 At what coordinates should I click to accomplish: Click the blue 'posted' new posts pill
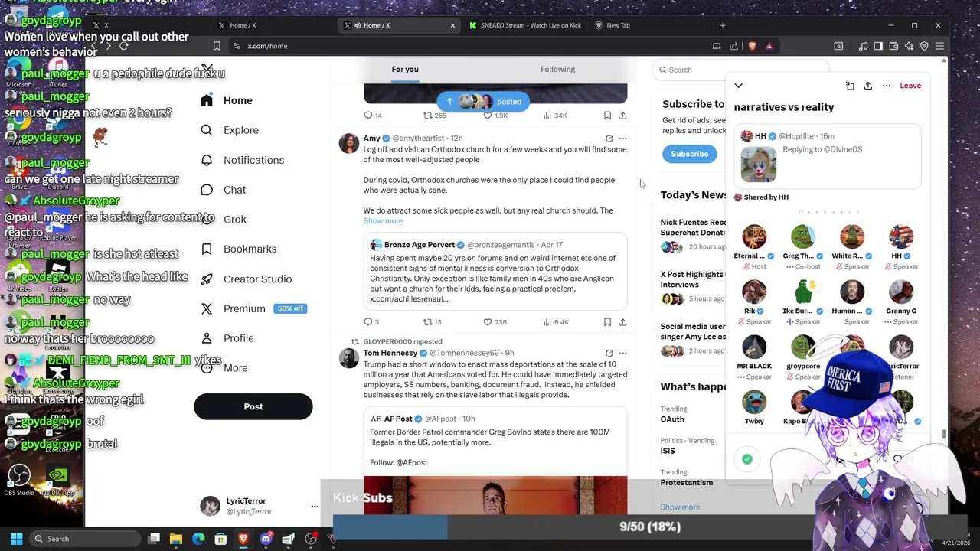[x=483, y=101]
